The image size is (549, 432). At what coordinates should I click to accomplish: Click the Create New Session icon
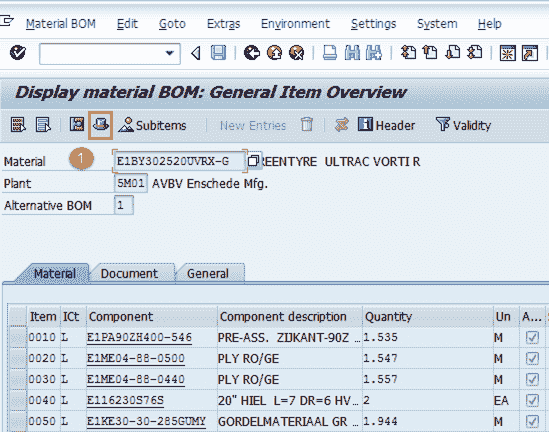pos(507,53)
